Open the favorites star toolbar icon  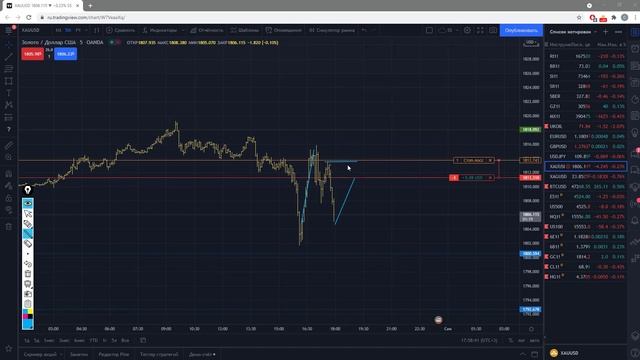(9, 349)
